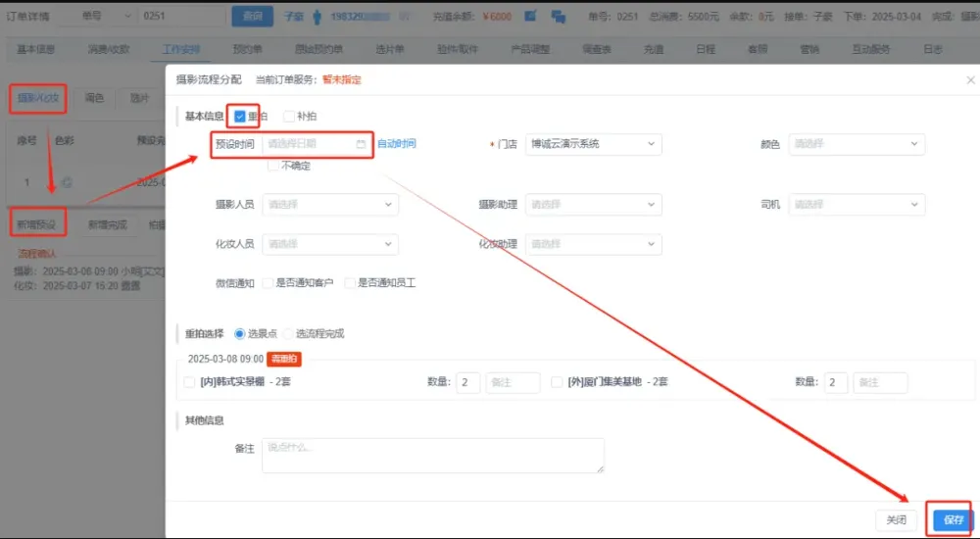
Task: Check the [内]韩式实景棚 scene checkbox
Action: [x=189, y=382]
